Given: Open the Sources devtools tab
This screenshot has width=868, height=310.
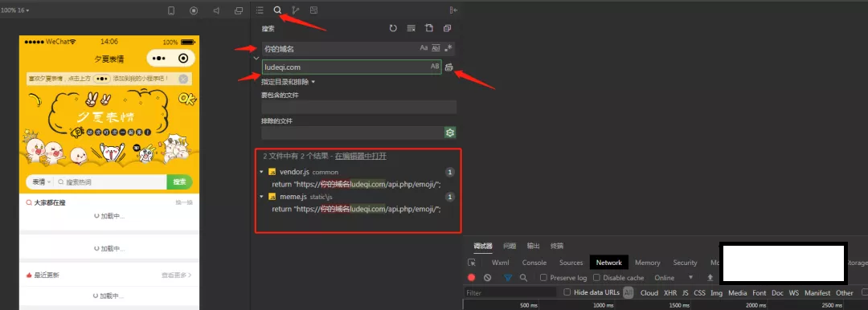Looking at the screenshot, I should [571, 263].
